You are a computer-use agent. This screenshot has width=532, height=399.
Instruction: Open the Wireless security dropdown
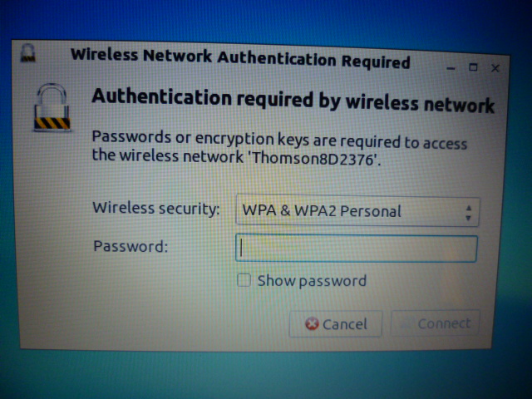tap(357, 210)
